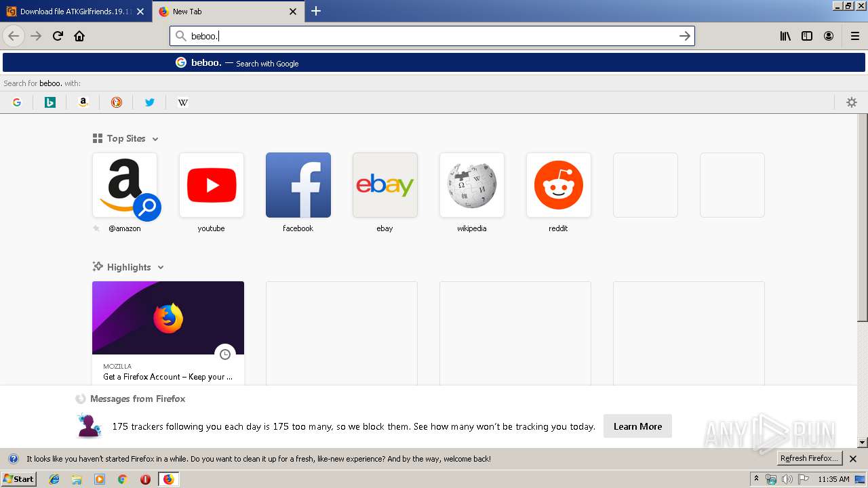868x488 pixels.
Task: Dismiss the Refresh Firefox notification bar
Action: coord(853,459)
